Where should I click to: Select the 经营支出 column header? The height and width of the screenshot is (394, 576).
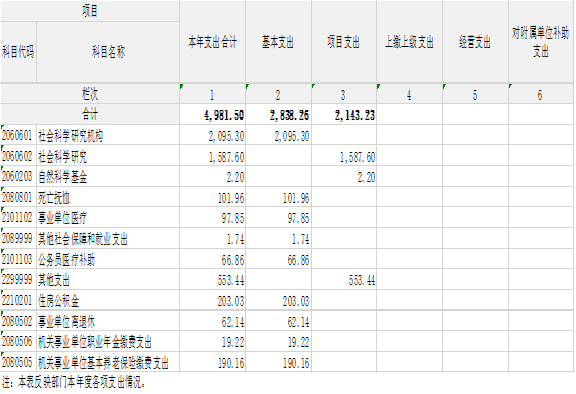coord(475,41)
